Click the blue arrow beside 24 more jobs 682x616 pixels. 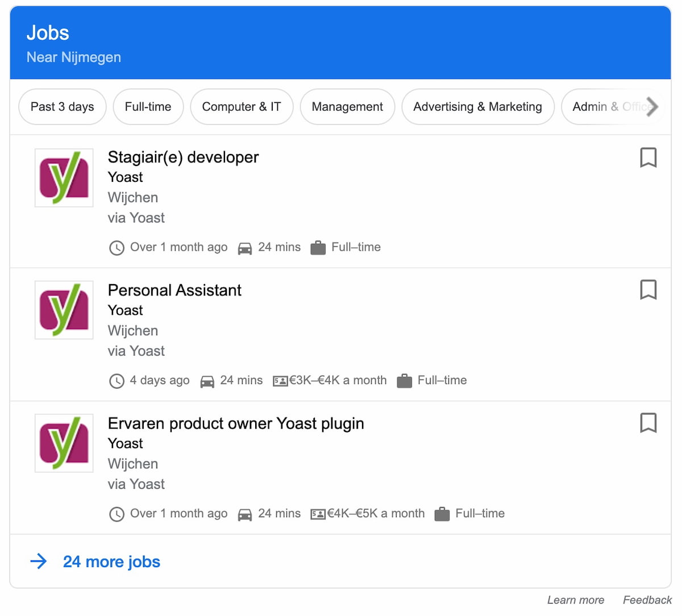pyautogui.click(x=39, y=562)
